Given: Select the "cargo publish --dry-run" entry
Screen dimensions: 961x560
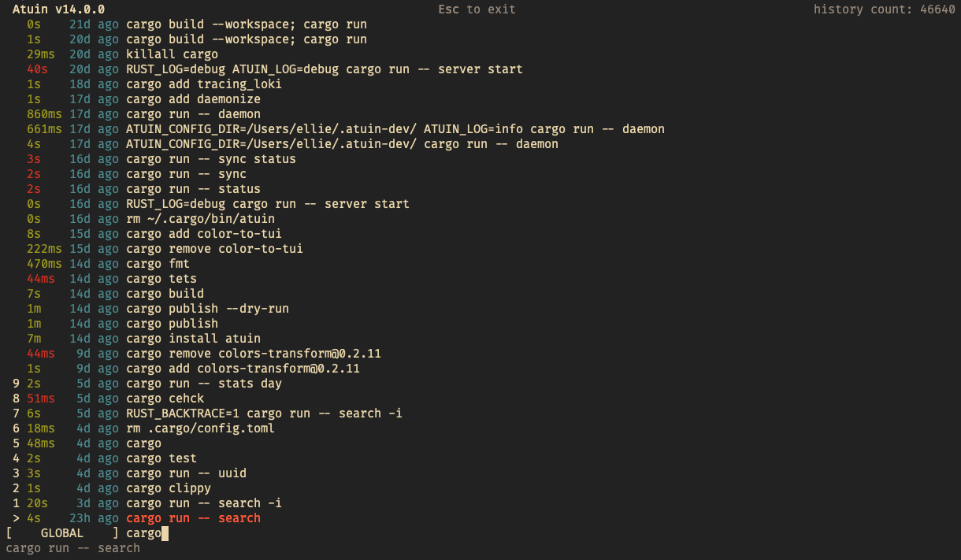Looking at the screenshot, I should (x=207, y=309).
